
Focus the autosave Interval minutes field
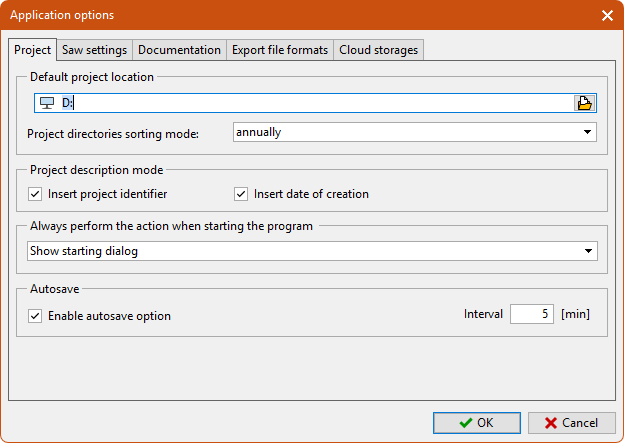click(x=532, y=314)
